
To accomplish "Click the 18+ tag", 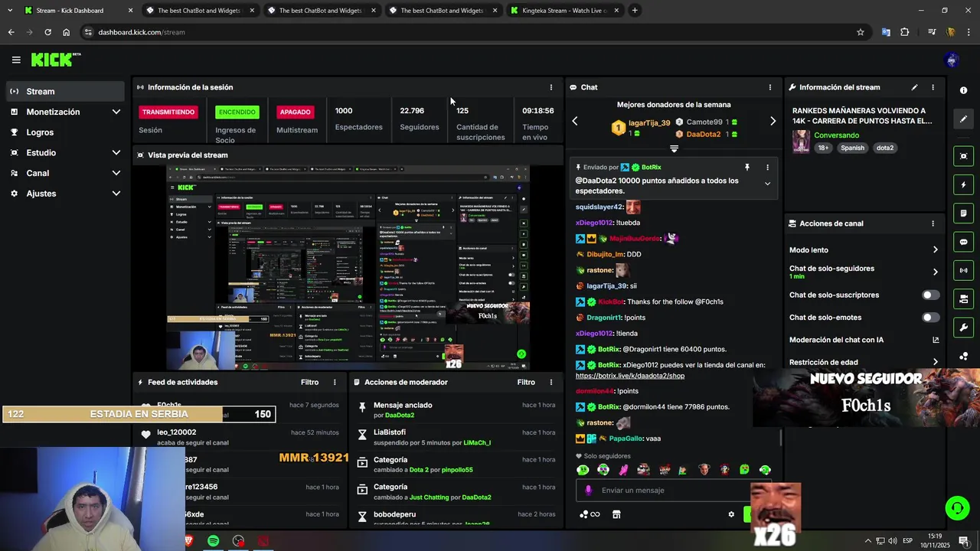I will 823,148.
